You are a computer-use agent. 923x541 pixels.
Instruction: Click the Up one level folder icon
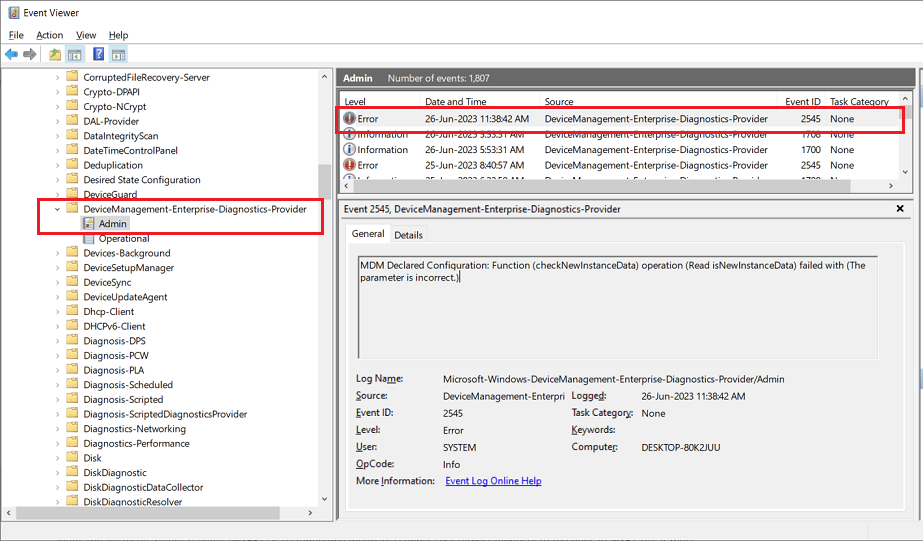click(x=55, y=55)
